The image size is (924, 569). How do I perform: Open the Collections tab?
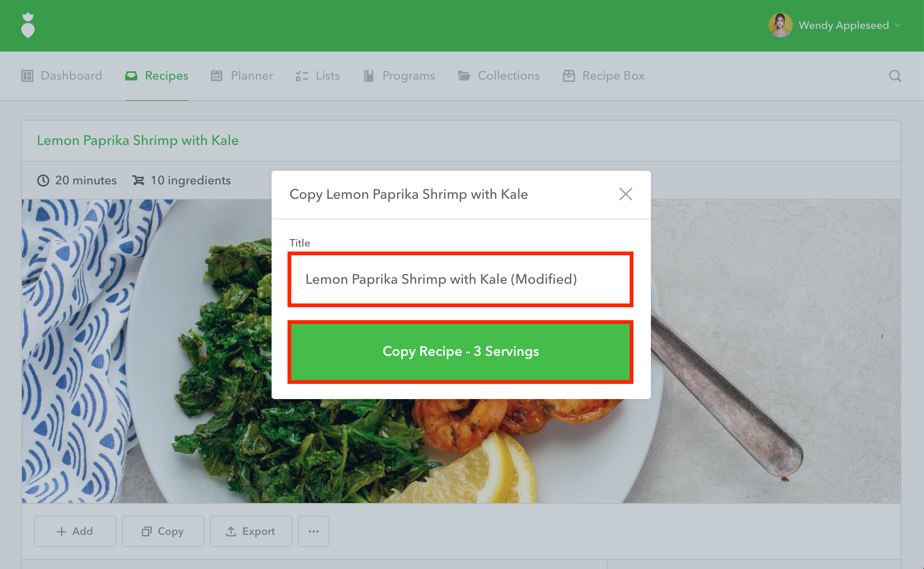pos(499,76)
